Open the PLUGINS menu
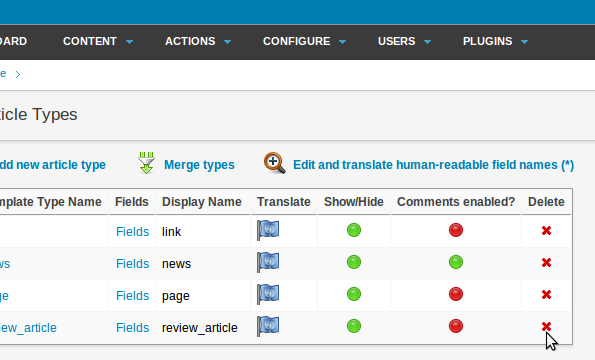 (x=488, y=41)
